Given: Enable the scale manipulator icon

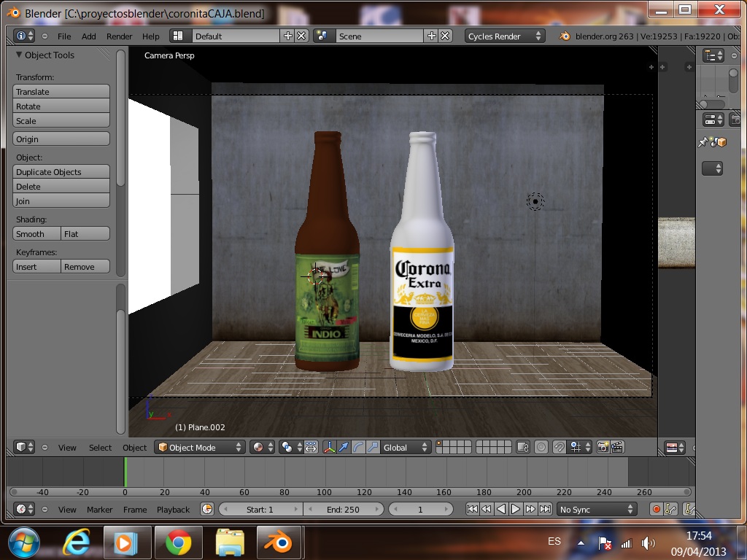Looking at the screenshot, I should point(373,447).
